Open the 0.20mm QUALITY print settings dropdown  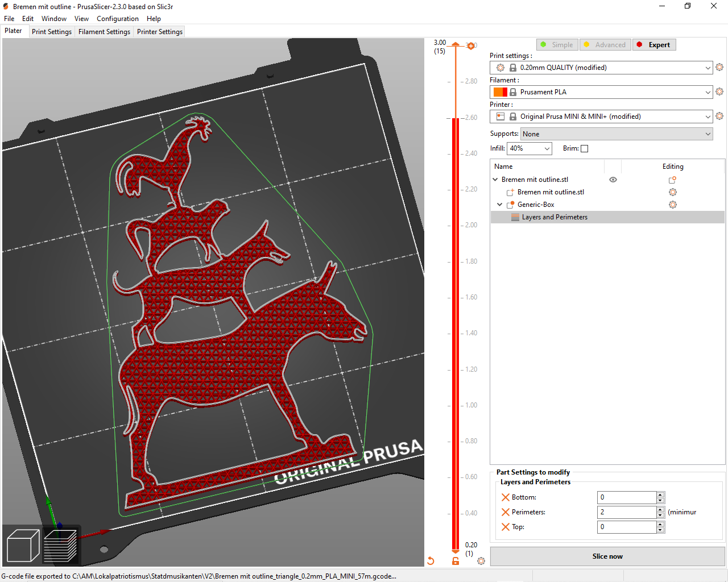[601, 68]
